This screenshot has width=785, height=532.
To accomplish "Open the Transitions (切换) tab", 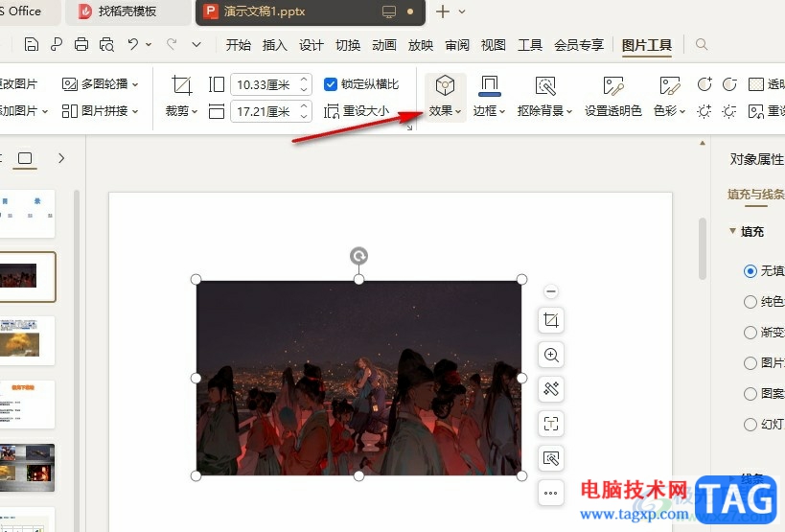I will [347, 45].
